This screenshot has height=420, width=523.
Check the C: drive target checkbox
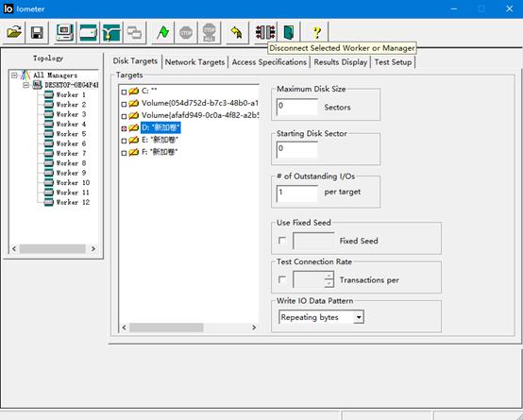point(124,92)
